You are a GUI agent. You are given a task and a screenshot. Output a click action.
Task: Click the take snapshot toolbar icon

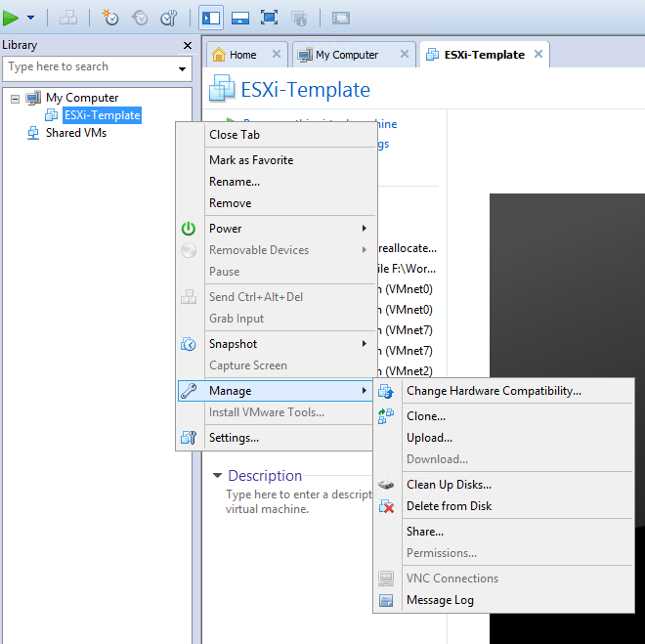110,18
